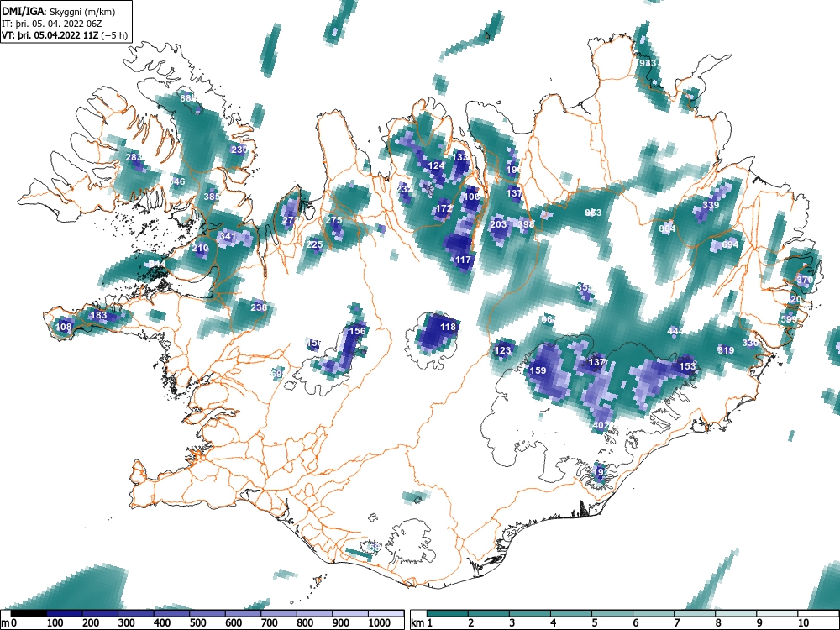Click the visibility value '444' on the map
This screenshot has width=840, height=630.
[x=675, y=331]
